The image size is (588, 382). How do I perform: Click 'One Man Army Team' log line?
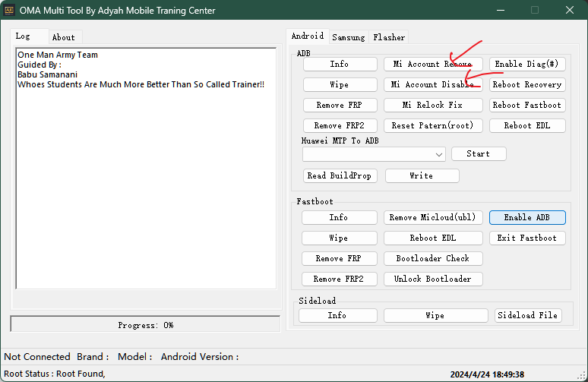point(58,55)
